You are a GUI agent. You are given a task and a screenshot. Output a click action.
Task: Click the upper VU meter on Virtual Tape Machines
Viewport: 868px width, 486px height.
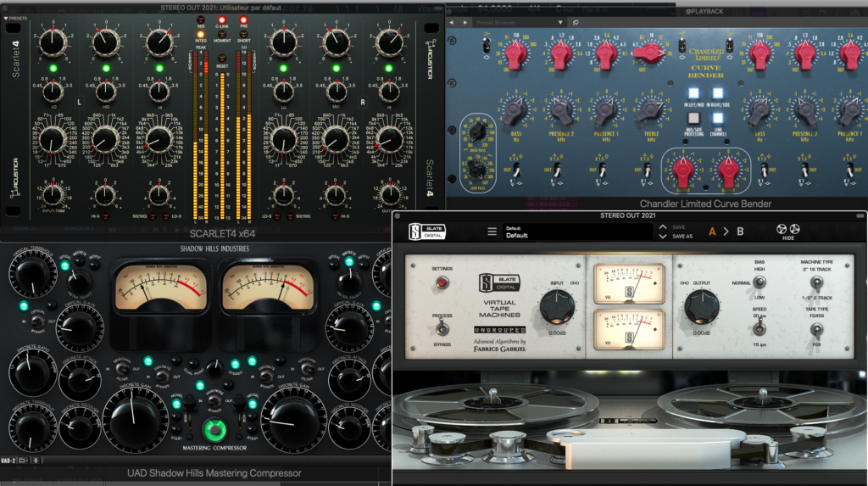pyautogui.click(x=629, y=284)
